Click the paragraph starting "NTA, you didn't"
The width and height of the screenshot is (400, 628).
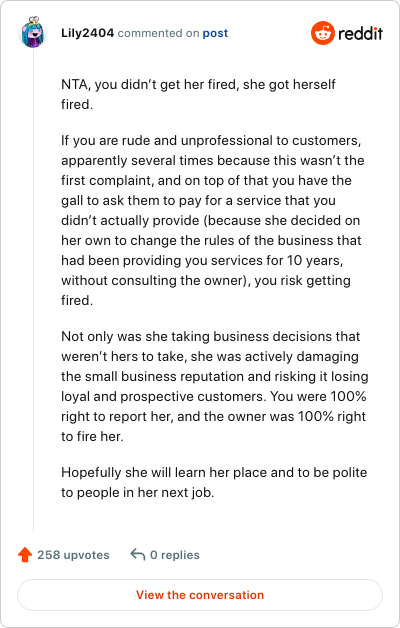(198, 95)
